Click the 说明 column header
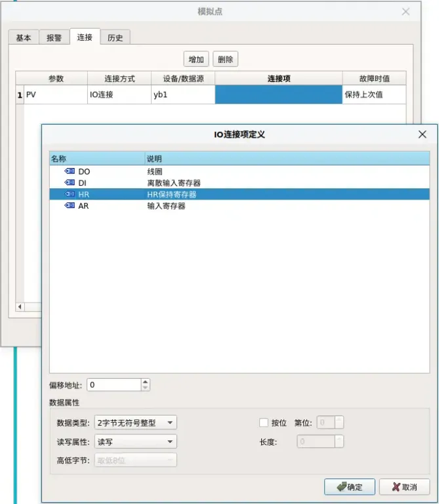The height and width of the screenshot is (504, 439). coord(287,158)
